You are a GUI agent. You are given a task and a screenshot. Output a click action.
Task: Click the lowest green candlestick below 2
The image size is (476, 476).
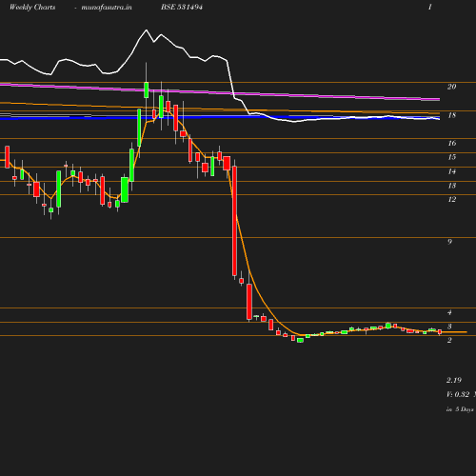(x=300, y=340)
